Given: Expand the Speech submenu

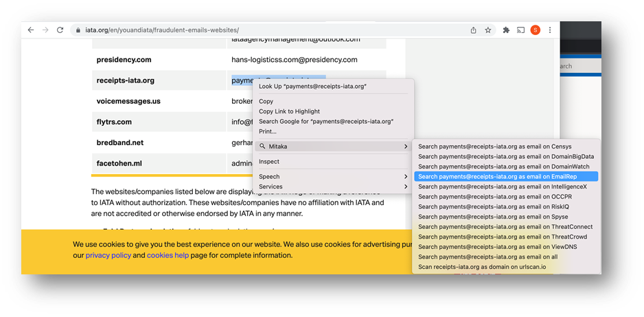Looking at the screenshot, I should [x=333, y=177].
